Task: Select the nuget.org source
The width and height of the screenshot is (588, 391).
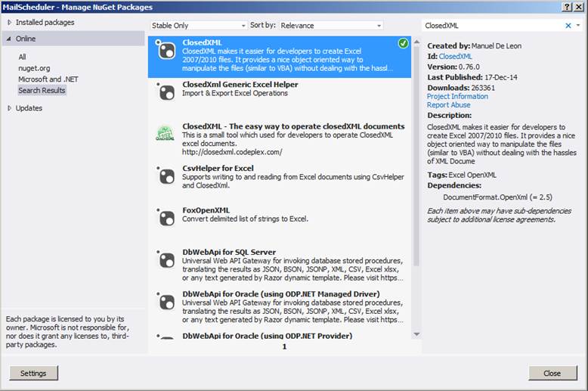Action: point(34,68)
